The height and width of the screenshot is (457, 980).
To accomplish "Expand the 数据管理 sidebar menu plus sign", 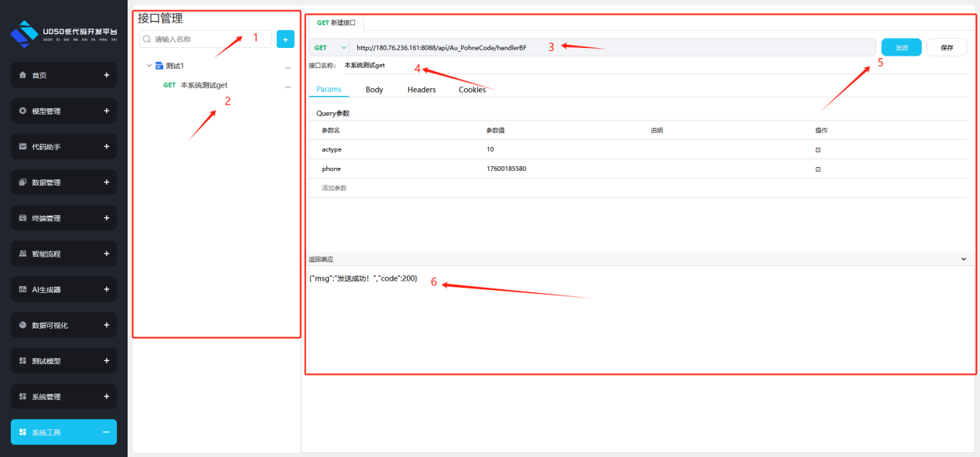I will pyautogui.click(x=106, y=182).
